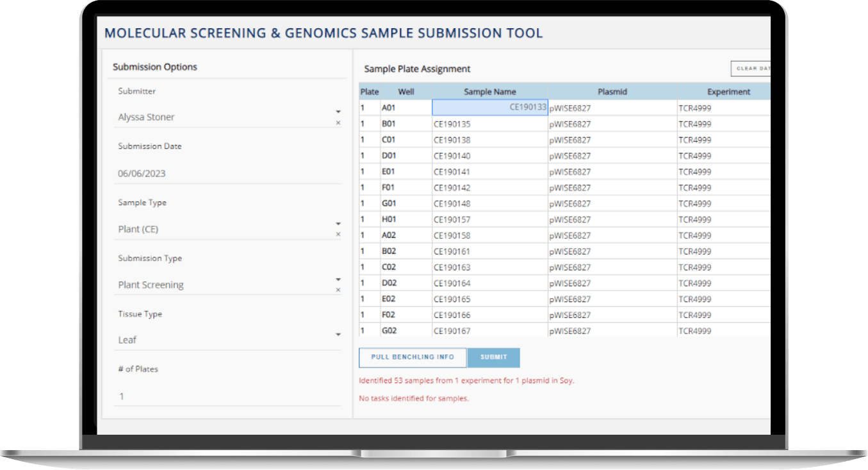This screenshot has width=868, height=470.
Task: Select the CE190133 sample name cell
Action: [x=489, y=108]
